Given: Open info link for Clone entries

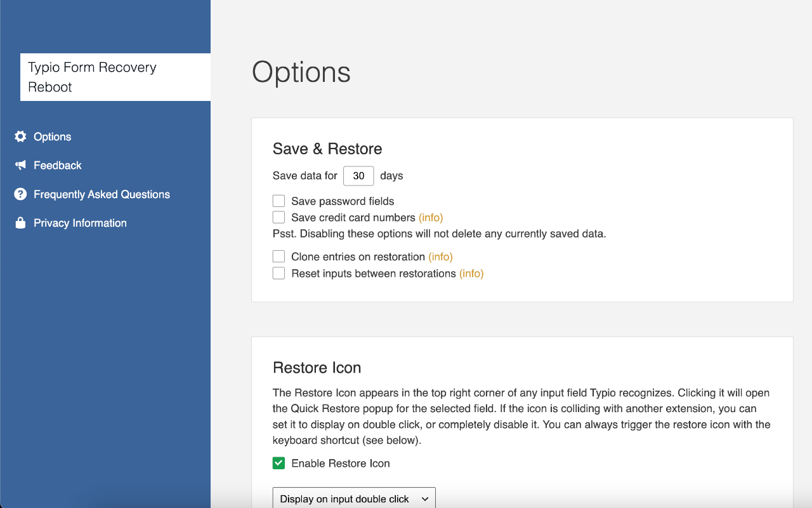Looking at the screenshot, I should pyautogui.click(x=440, y=257).
